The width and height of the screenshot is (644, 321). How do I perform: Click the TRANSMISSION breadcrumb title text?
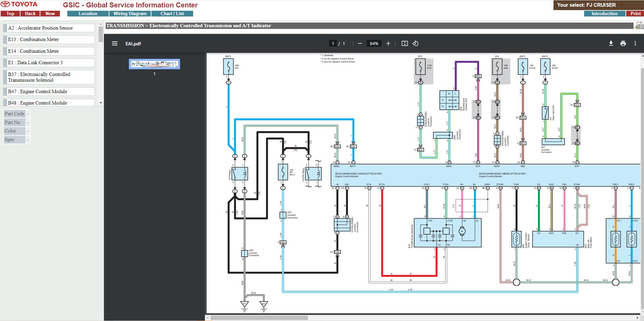[188, 26]
